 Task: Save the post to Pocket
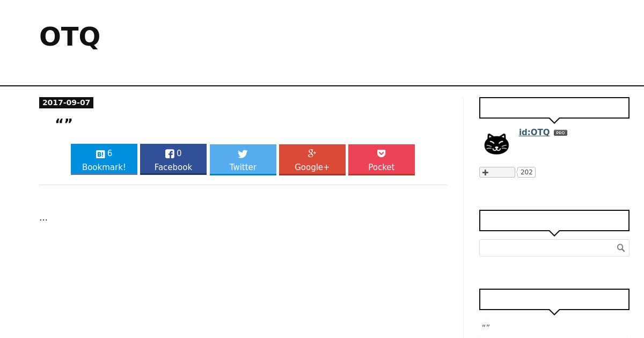click(382, 160)
